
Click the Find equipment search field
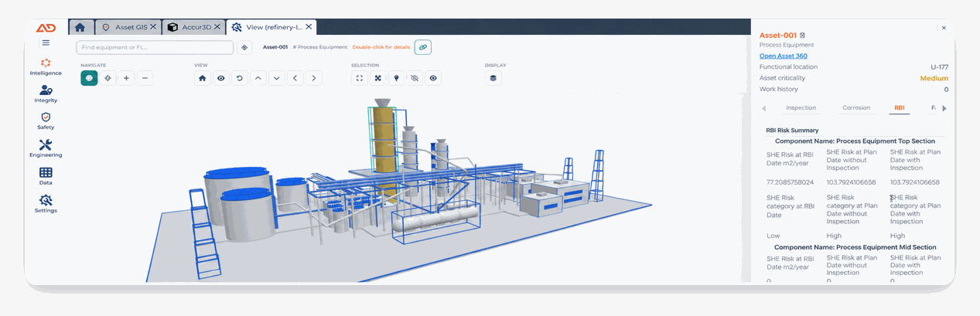(155, 47)
